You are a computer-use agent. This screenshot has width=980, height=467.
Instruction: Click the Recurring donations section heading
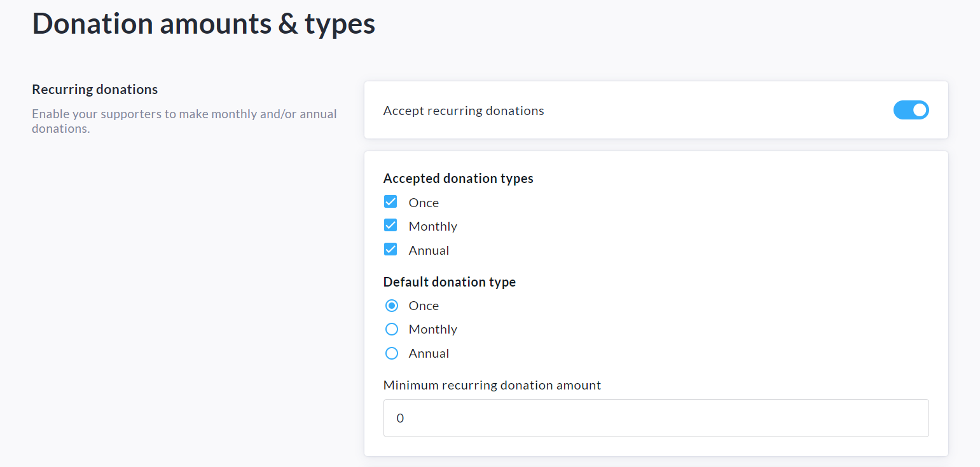pyautogui.click(x=95, y=90)
